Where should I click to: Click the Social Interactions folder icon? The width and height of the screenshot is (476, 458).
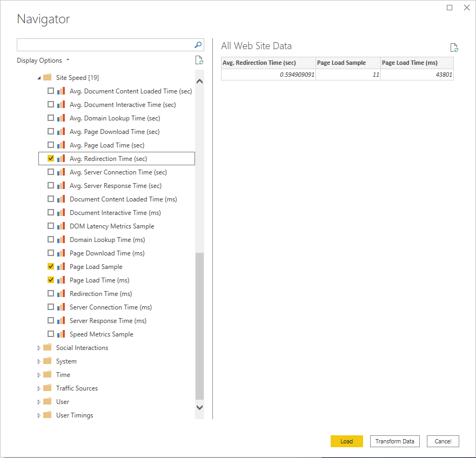(48, 348)
